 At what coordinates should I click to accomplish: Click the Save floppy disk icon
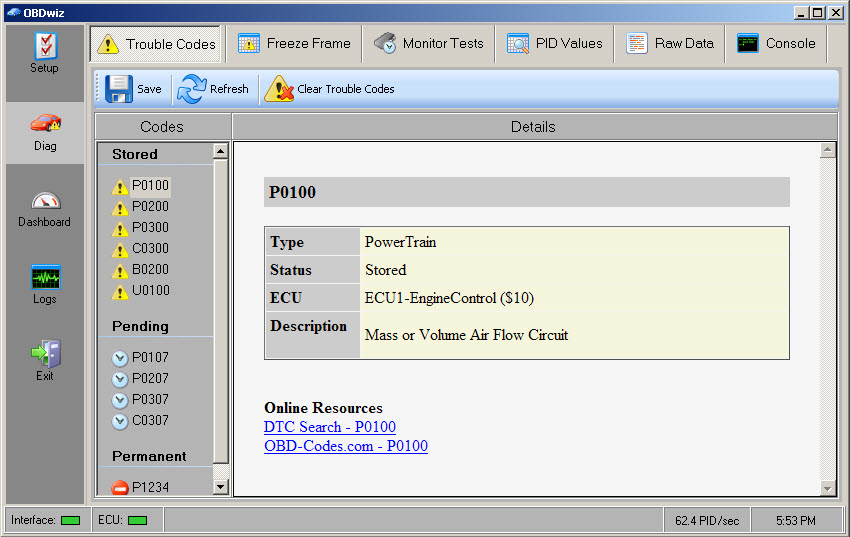119,89
